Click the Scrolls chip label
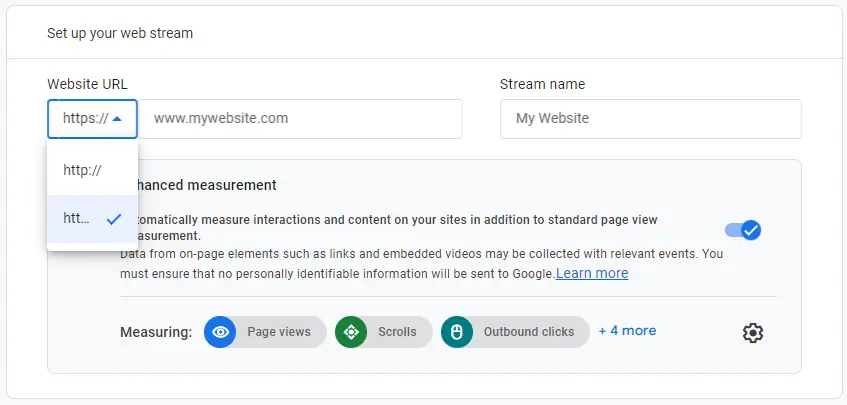This screenshot has height=405, width=847. [397, 332]
